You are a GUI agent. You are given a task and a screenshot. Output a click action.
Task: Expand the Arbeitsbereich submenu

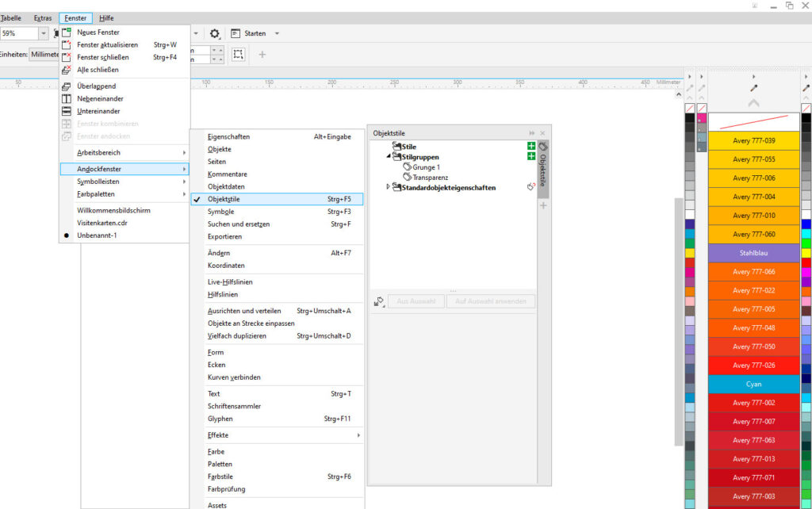point(124,152)
